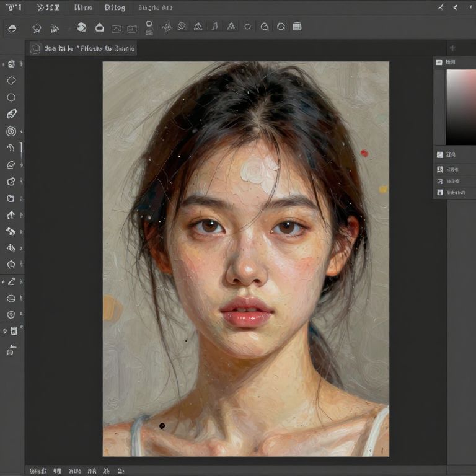
Task: Select the open document tab above the canvas
Action: (82, 48)
